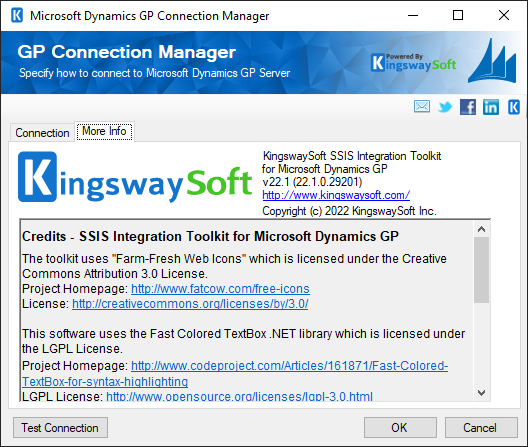Click the Dynamics sail logo in banner
528x447 pixels.
pos(492,61)
